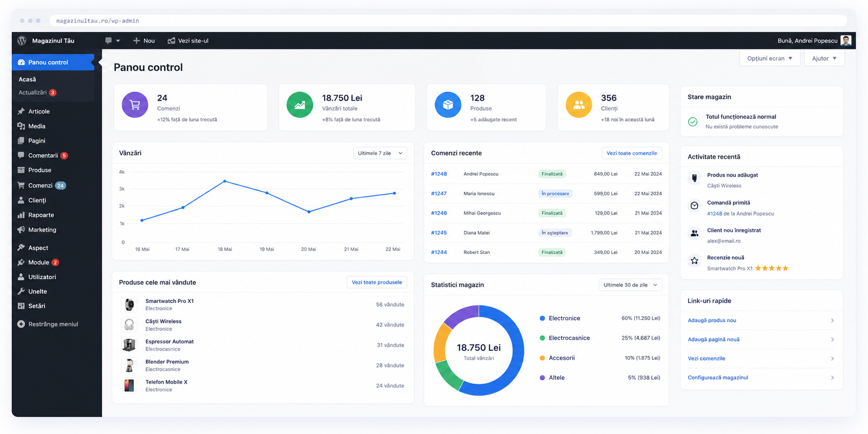Click chevron next to Adaugă produs nou
868x434 pixels.
[832, 320]
